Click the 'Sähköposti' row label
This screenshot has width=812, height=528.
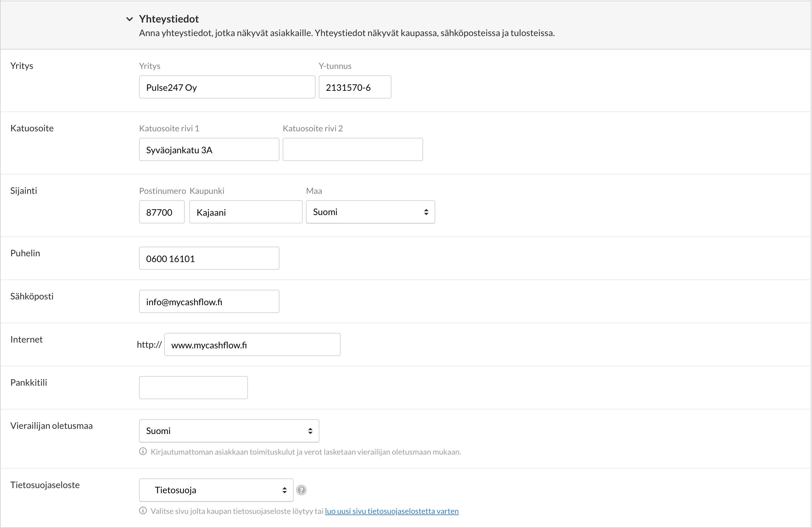(32, 296)
